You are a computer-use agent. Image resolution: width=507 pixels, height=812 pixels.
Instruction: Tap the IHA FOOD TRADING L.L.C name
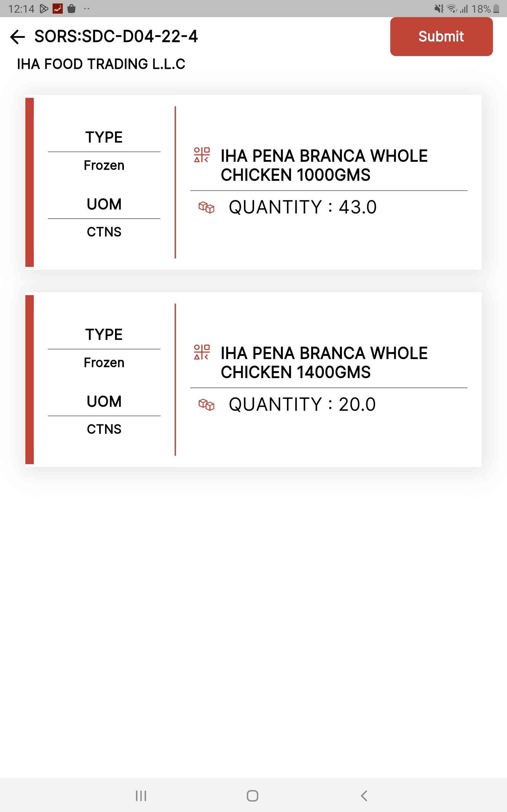[101, 64]
